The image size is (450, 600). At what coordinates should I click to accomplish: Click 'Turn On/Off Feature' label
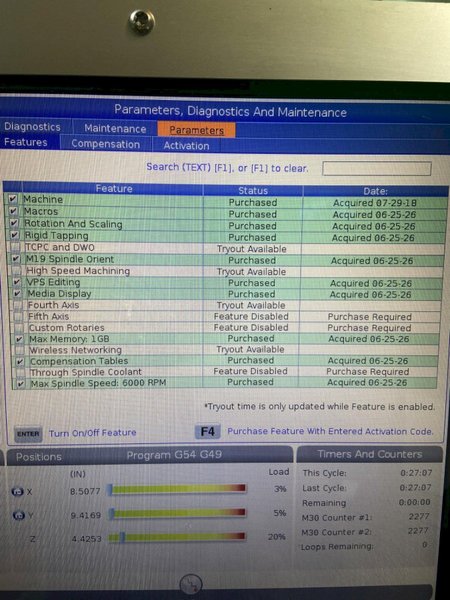[x=93, y=433]
